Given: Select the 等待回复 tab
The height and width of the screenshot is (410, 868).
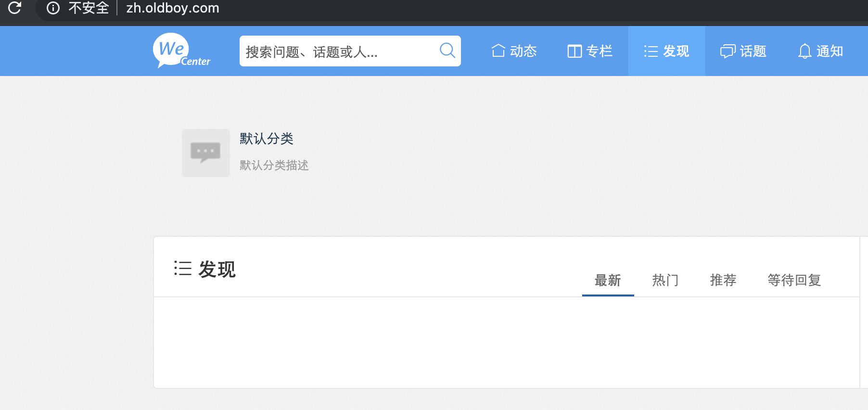Looking at the screenshot, I should point(794,280).
